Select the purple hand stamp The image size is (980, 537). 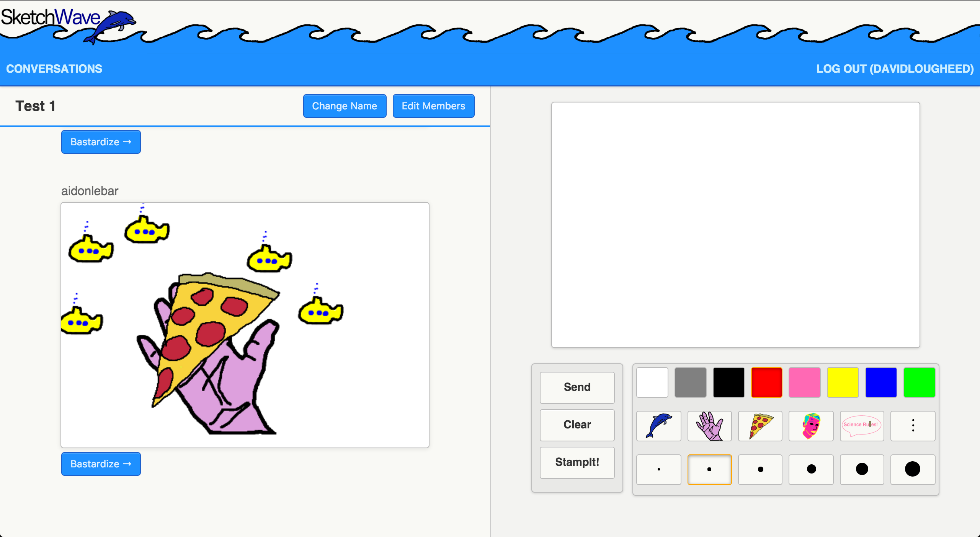[x=709, y=426]
